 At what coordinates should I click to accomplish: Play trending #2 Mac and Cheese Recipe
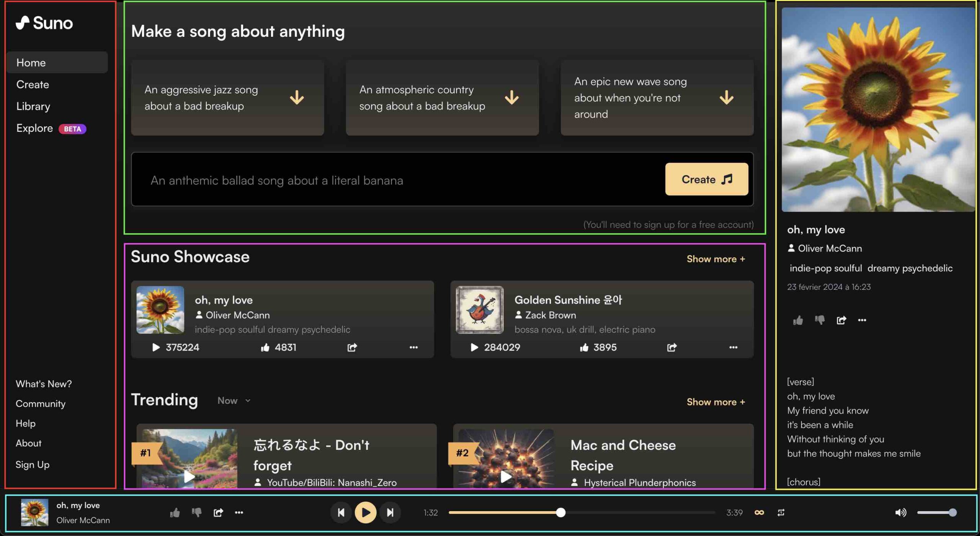(506, 477)
